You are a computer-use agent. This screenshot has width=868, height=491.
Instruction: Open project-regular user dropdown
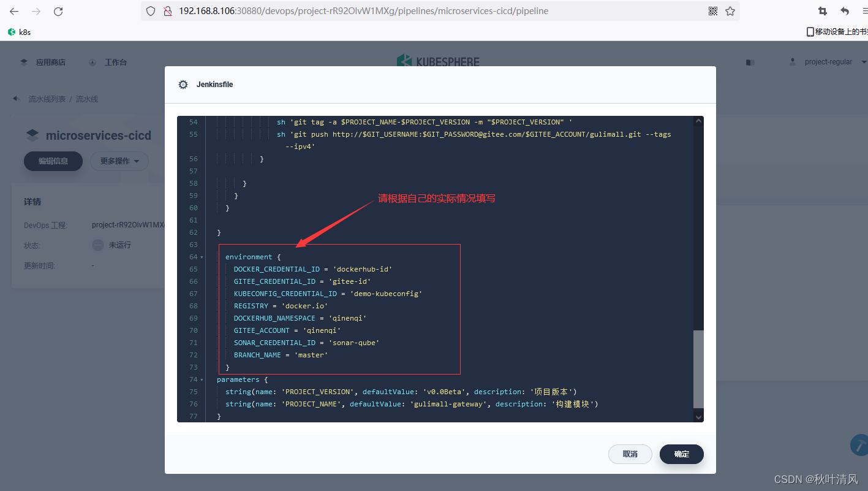click(836, 62)
